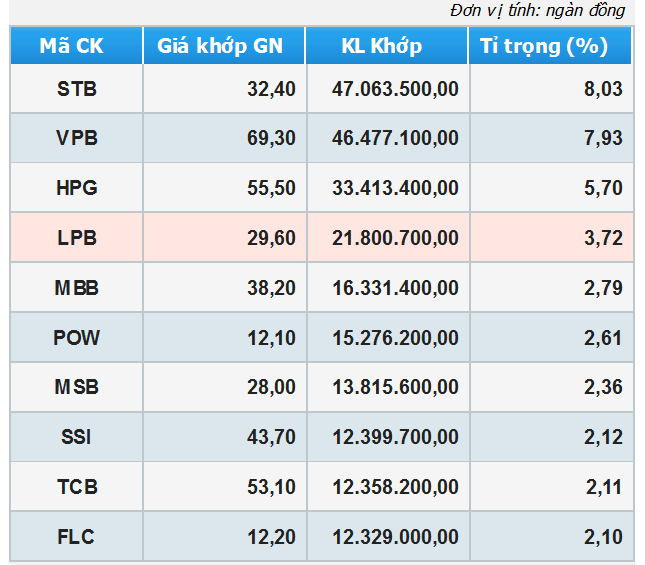Click LPB weight value 3,72
This screenshot has height=565, width=645.
603,237
